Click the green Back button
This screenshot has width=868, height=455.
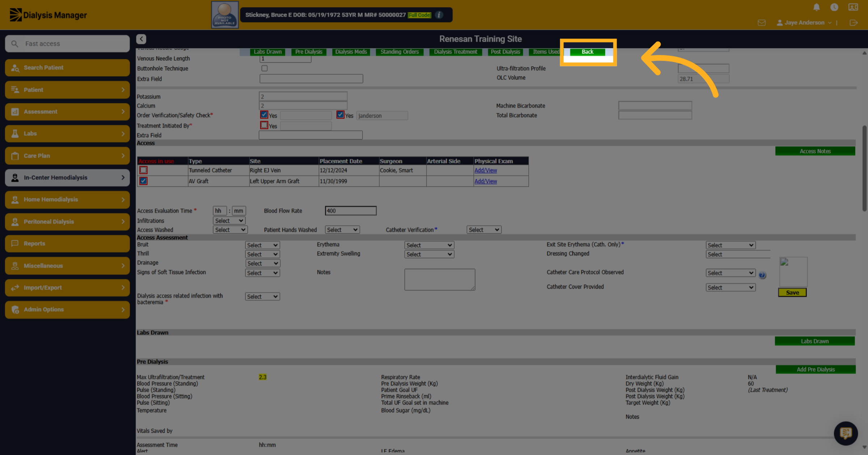[x=587, y=52]
